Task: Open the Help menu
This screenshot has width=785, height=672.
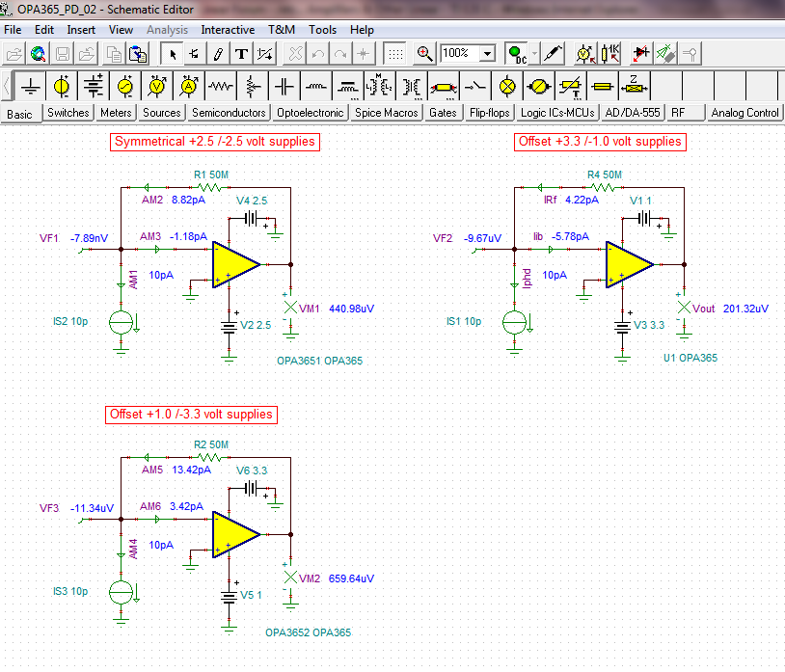Action: pyautogui.click(x=362, y=30)
